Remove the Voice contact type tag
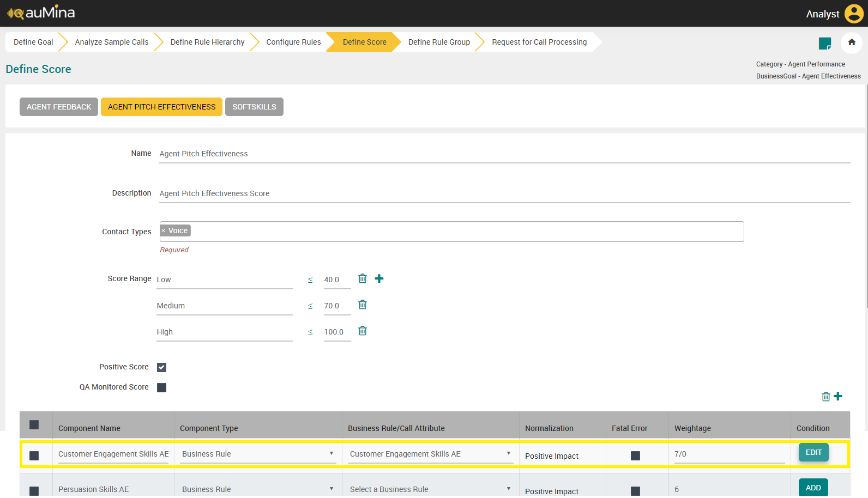Screen dimensions: 868x498 click(164, 230)
